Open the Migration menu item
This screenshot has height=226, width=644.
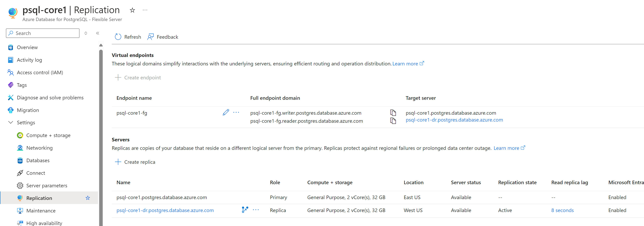28,110
